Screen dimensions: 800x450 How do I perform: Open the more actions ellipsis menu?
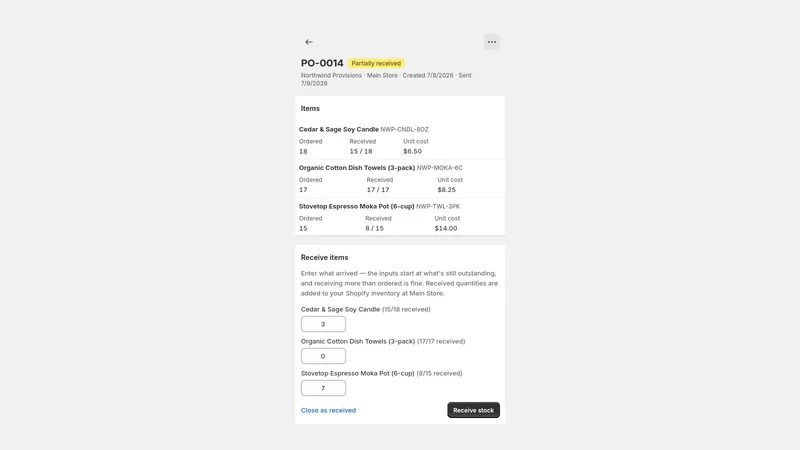(491, 42)
